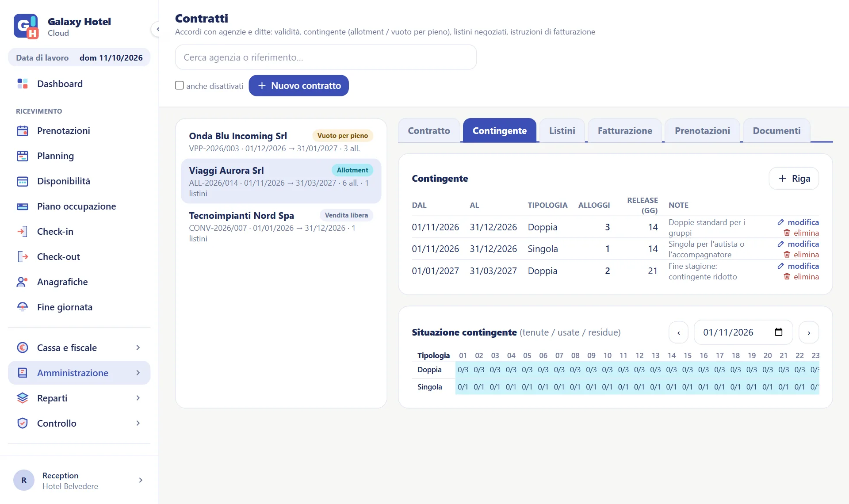Image resolution: width=849 pixels, height=504 pixels.
Task: Create a Nuovo contratto
Action: [299, 85]
